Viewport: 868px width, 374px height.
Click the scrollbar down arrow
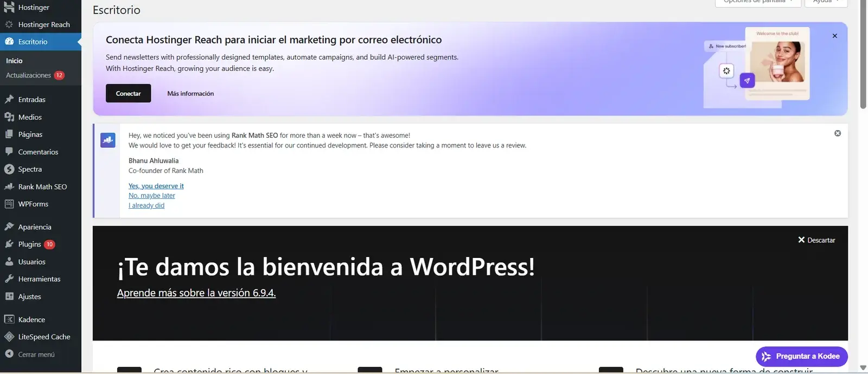[x=863, y=368]
